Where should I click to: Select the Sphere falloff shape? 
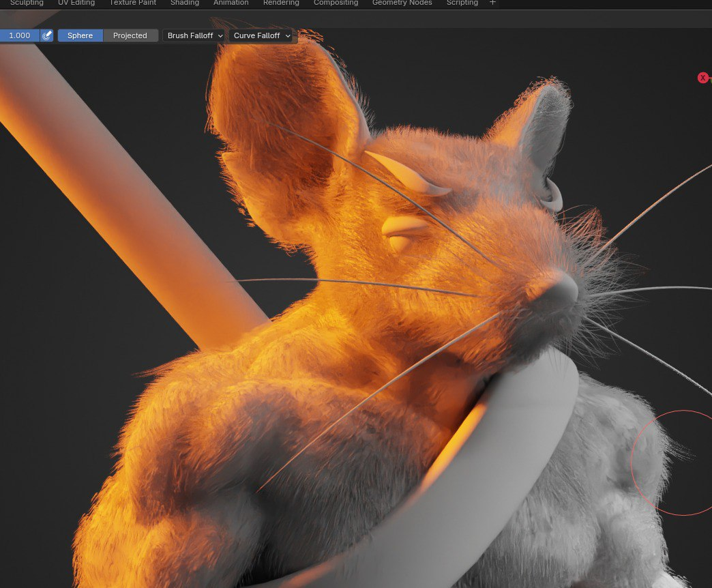point(80,35)
